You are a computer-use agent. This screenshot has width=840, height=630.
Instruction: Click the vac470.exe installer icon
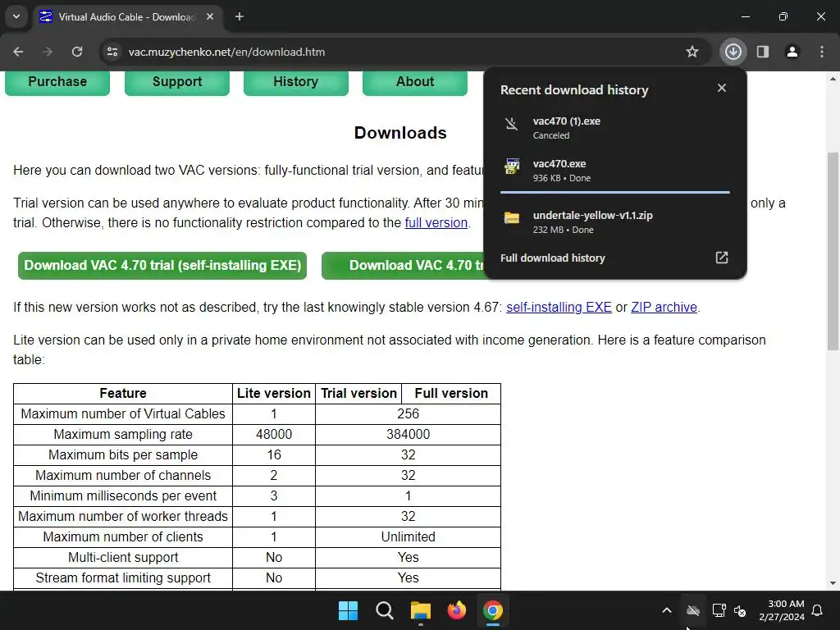click(x=512, y=166)
